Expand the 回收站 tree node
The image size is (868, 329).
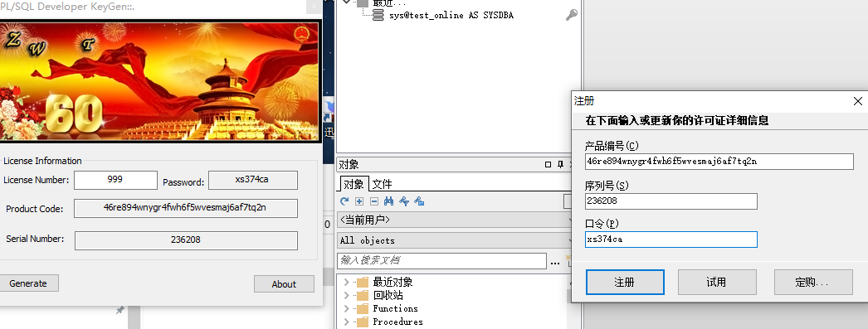pos(347,295)
